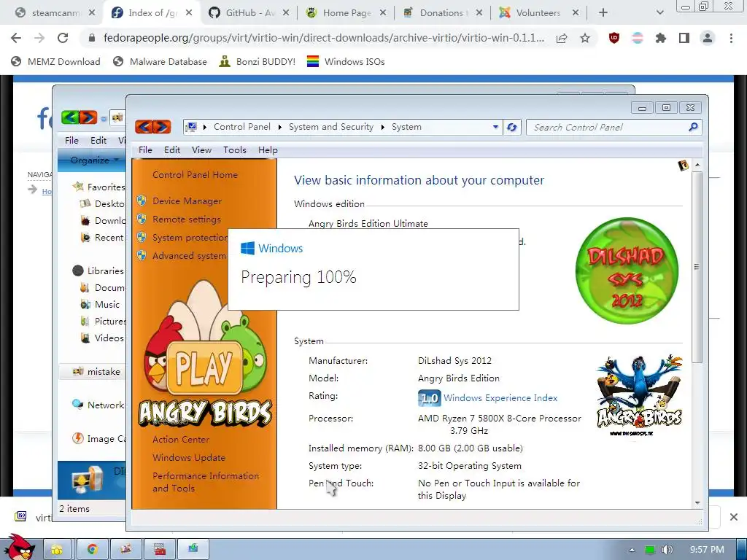The height and width of the screenshot is (560, 747).
Task: Close the downloads bar at bottom
Action: (733, 517)
